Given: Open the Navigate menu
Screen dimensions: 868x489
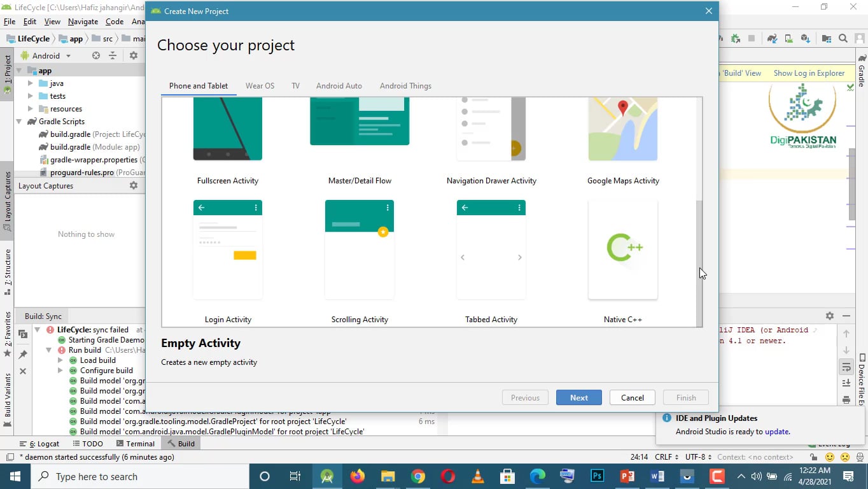Looking at the screenshot, I should click(x=83, y=21).
